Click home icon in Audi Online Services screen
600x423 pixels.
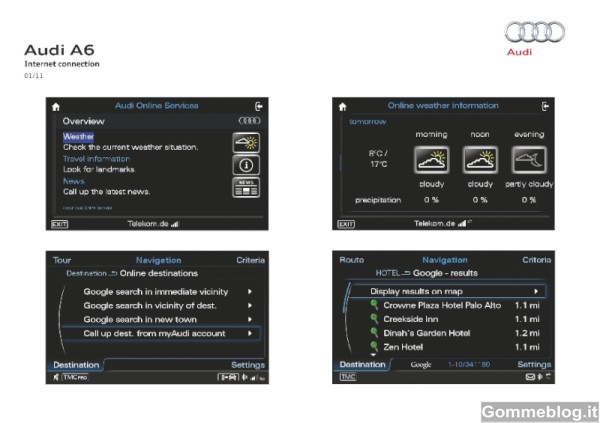(x=56, y=107)
